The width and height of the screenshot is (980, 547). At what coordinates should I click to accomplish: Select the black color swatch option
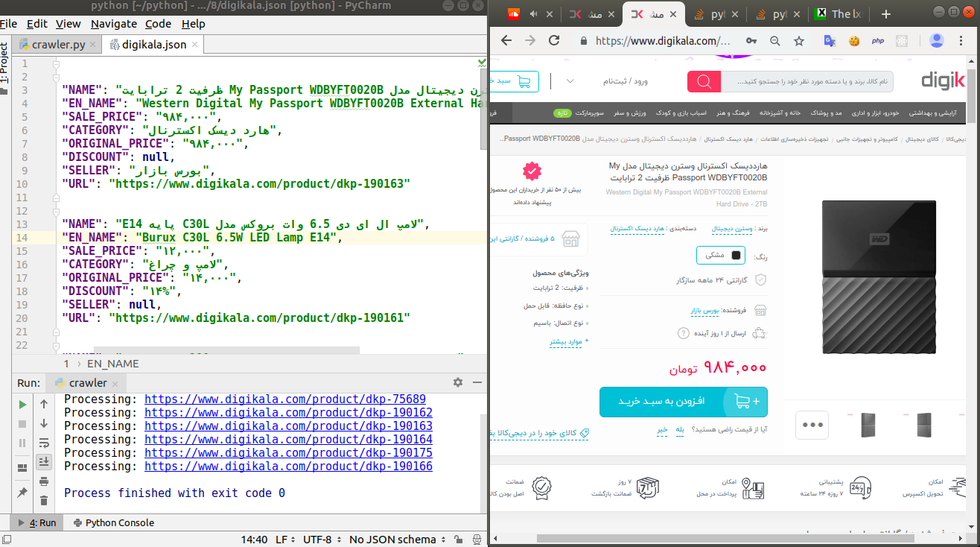coord(720,255)
